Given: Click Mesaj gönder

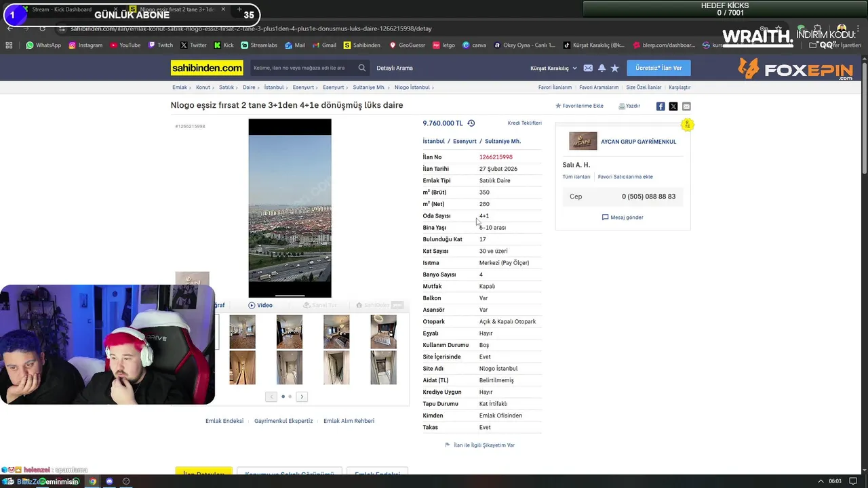Looking at the screenshot, I should pos(623,218).
